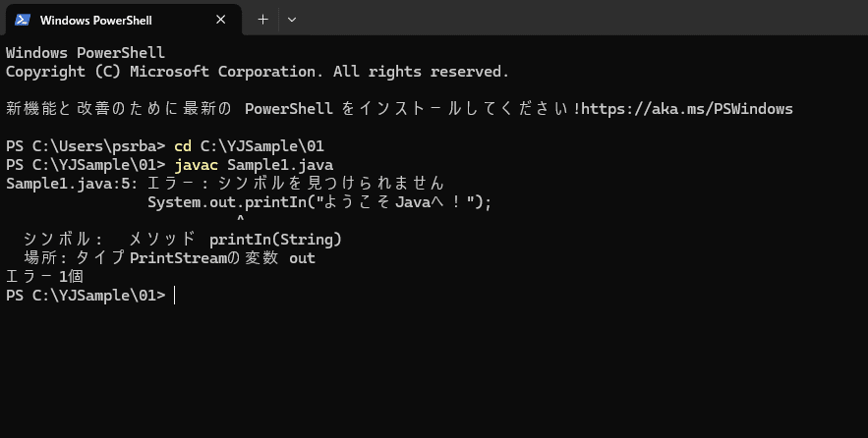868x438 pixels.
Task: Click the yellow cd command text
Action: 183,146
